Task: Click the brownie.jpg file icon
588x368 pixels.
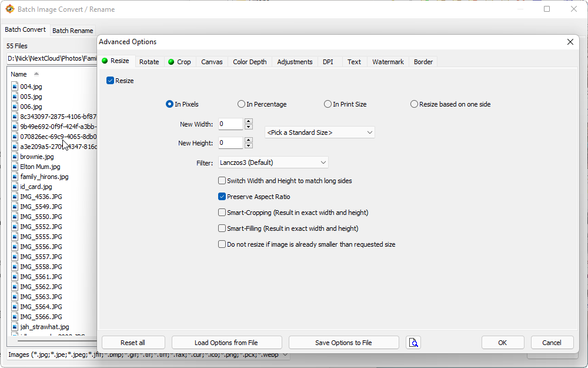Action: 15,157
